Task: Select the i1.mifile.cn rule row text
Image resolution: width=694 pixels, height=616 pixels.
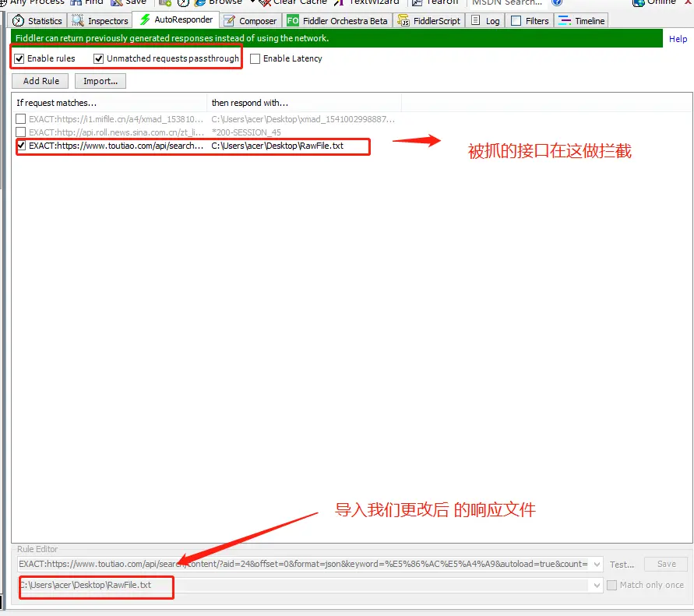Action: pos(116,119)
